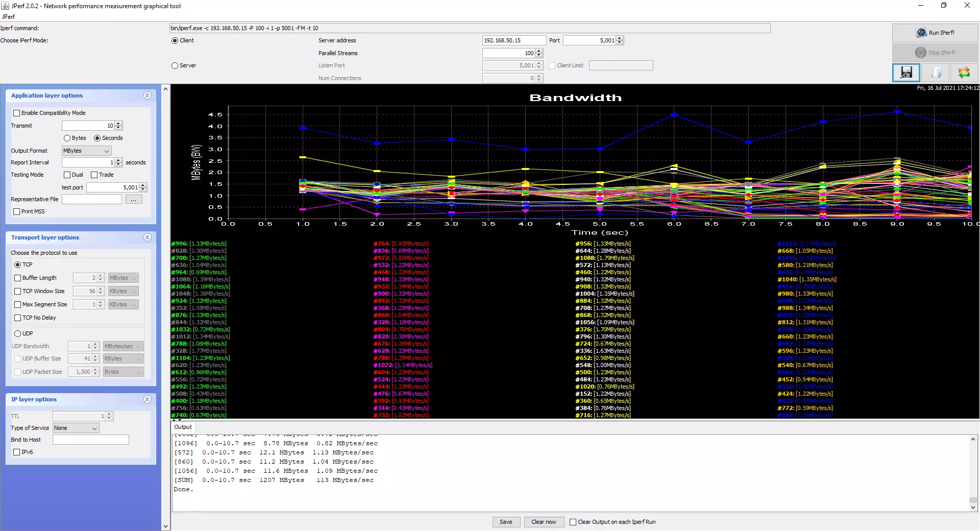Screen dimensions: 980x531
Task: Open the Max Segment Size units dropdown
Action: click(x=123, y=304)
